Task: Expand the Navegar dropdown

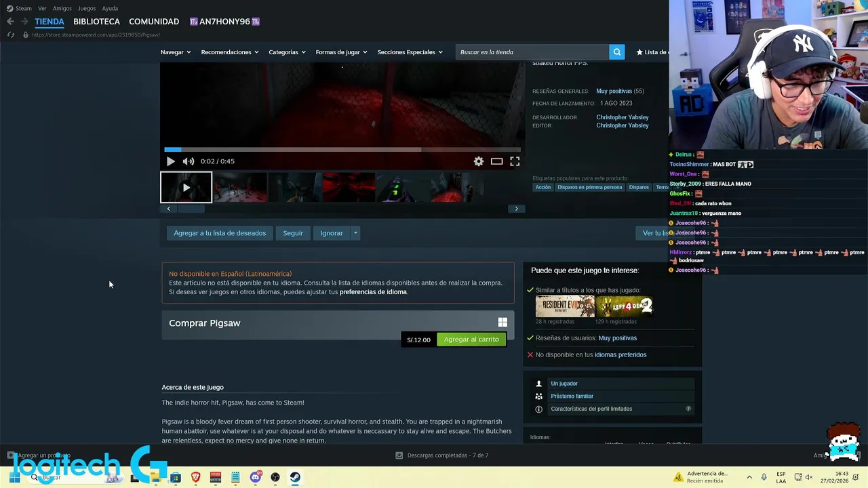Action: pyautogui.click(x=176, y=52)
